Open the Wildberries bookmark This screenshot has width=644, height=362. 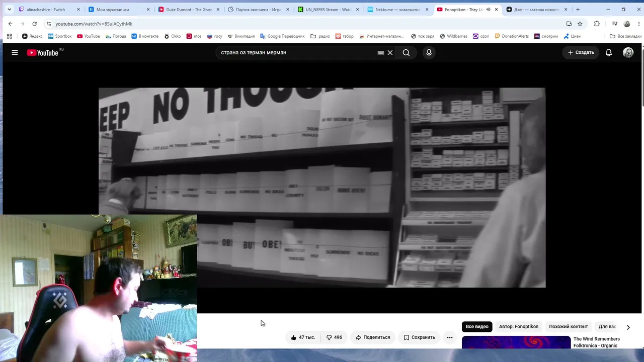click(453, 36)
